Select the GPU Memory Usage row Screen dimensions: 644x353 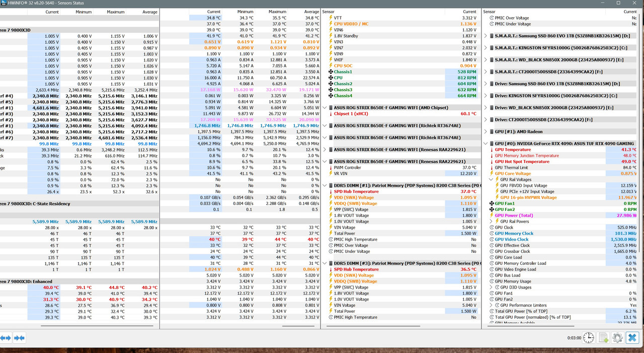pos(563,281)
